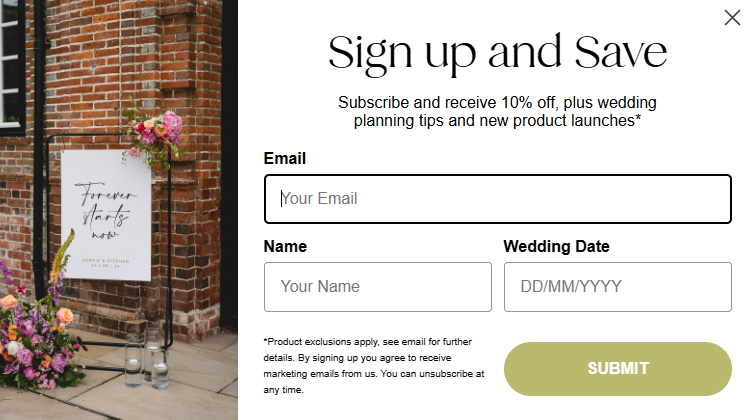Click the 10% off subscription description text
This screenshot has width=751, height=420.
pos(497,111)
